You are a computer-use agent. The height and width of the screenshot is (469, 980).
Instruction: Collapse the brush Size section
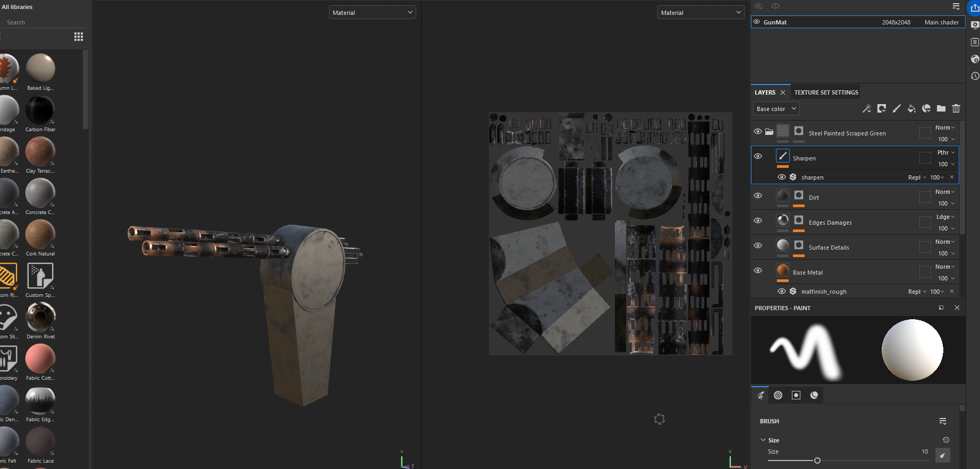click(x=763, y=440)
